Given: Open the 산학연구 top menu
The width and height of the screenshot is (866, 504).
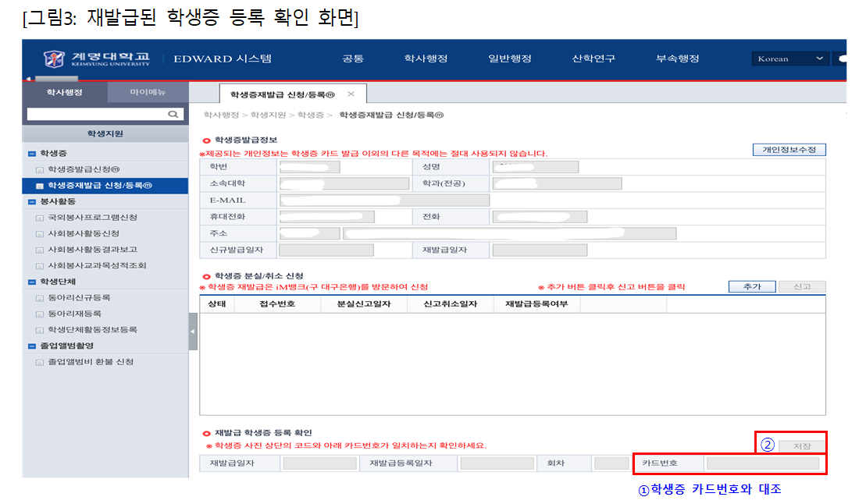Looking at the screenshot, I should pyautogui.click(x=593, y=59).
